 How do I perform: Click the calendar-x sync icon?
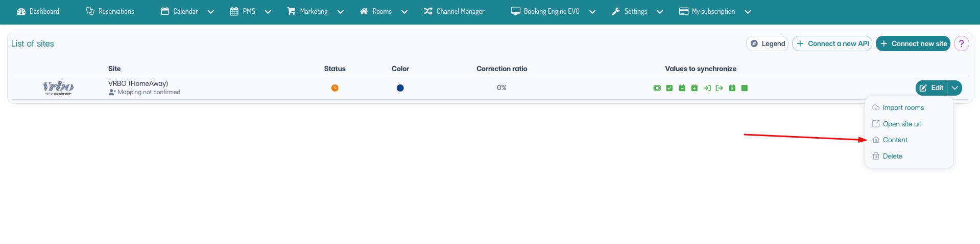coord(732,88)
